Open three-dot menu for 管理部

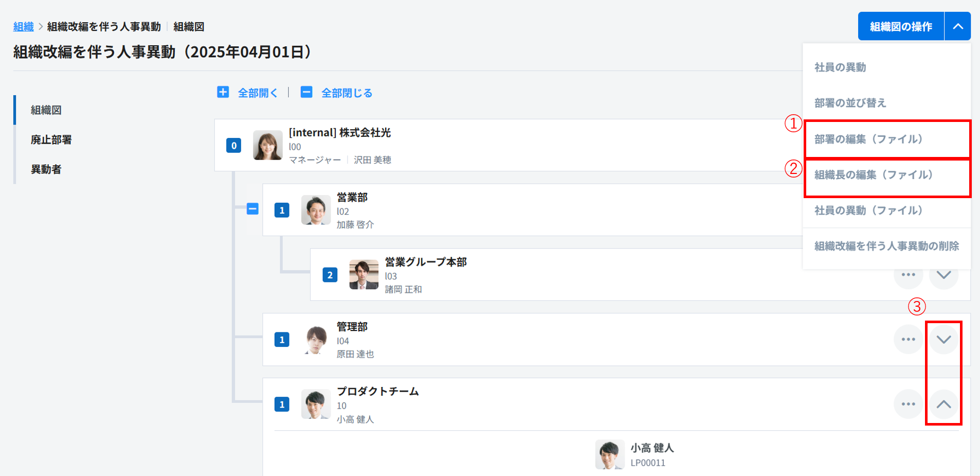click(908, 340)
